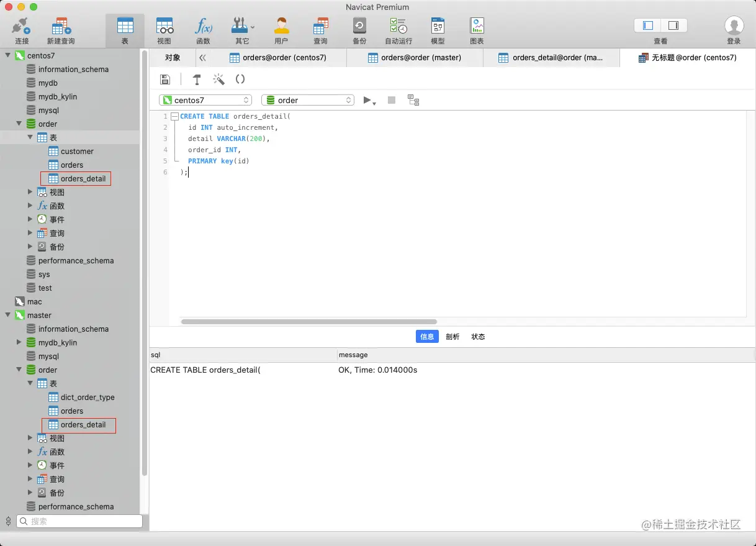
Task: Select the 状态 status tab
Action: tap(478, 337)
